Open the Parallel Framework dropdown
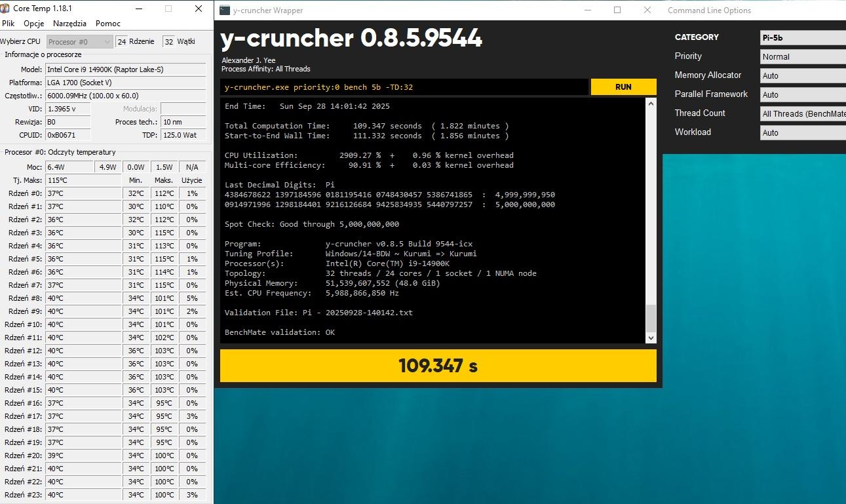This screenshot has height=504, width=846. pos(803,94)
